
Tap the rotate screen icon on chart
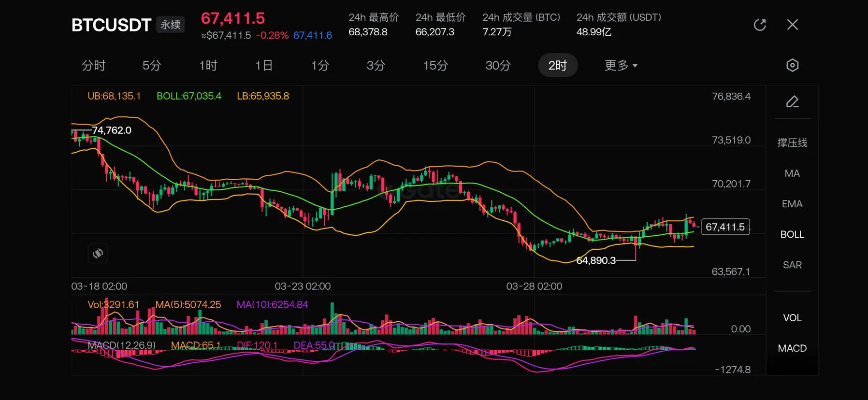point(98,253)
